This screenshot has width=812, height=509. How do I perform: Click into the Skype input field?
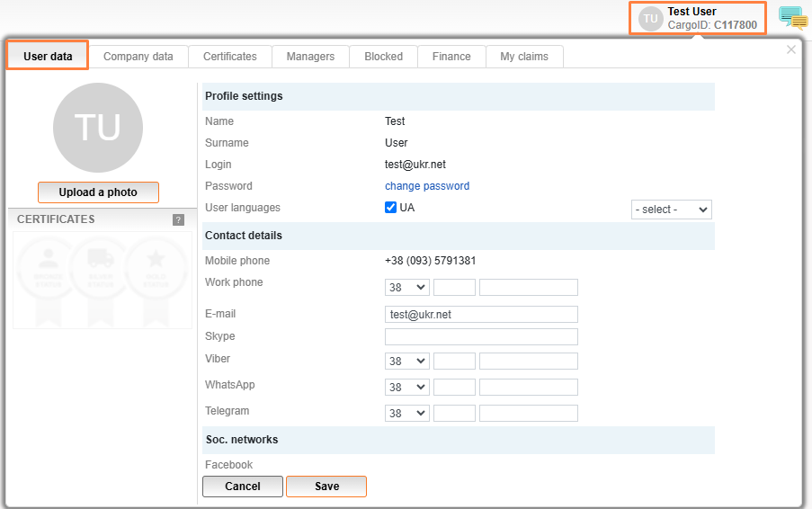pyautogui.click(x=481, y=337)
